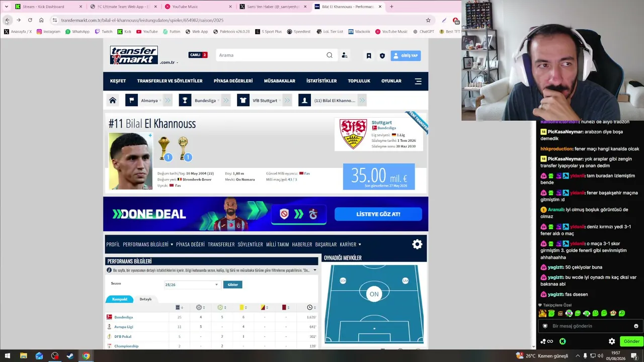The image size is (644, 362).
Task: Focus the Arama search field
Action: [271, 55]
